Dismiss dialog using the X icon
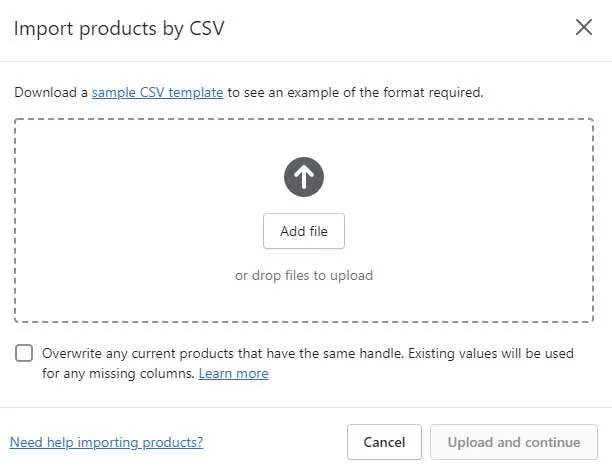Screen dimensions: 612x471 tap(584, 27)
